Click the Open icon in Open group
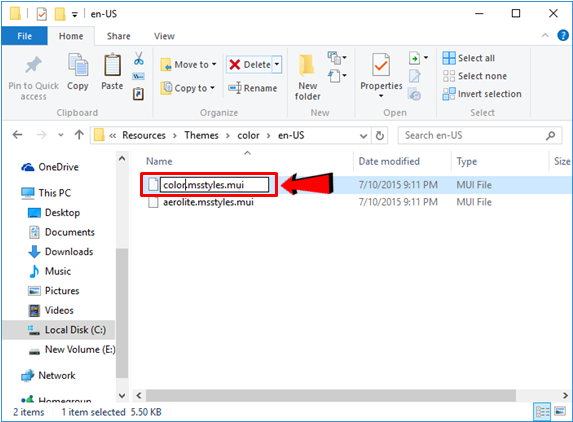573x422 pixels. click(414, 58)
